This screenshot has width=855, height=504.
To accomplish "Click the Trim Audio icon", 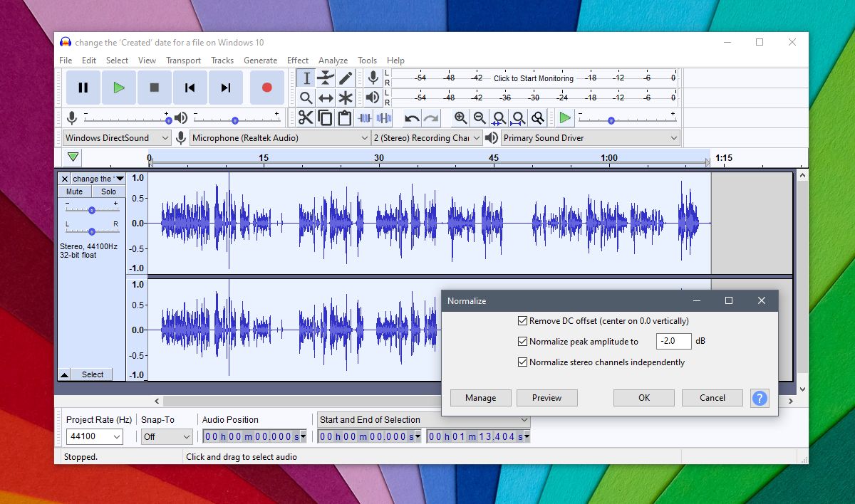I will pyautogui.click(x=365, y=118).
